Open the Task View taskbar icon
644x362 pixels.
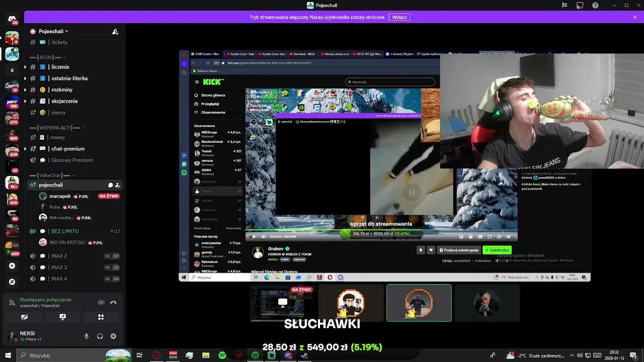[x=139, y=355]
